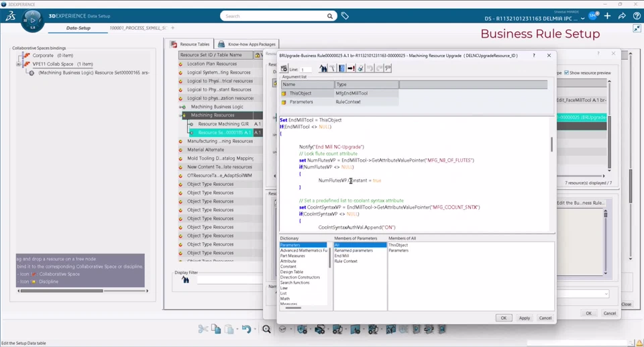Click the tag icon beside search bar
The width and height of the screenshot is (644, 347).
pyautogui.click(x=345, y=16)
